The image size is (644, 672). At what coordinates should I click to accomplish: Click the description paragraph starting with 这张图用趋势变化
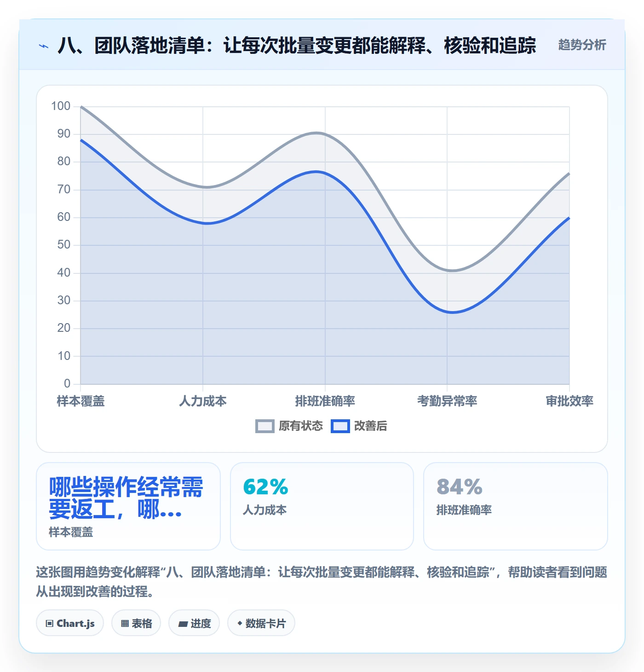(322, 582)
